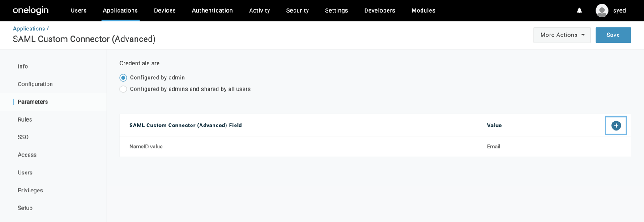This screenshot has width=644, height=222.
Task: Click the OneLogin logo
Action: (31, 10)
